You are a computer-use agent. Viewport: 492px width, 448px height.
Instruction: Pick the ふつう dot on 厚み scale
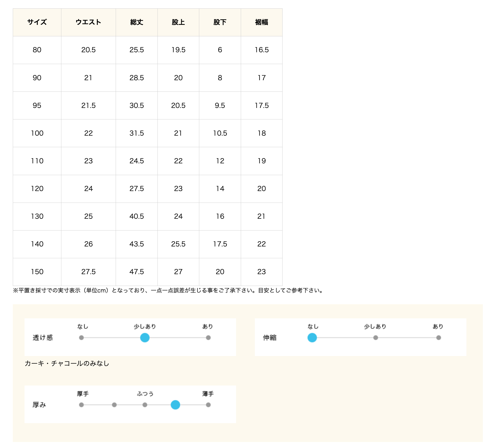[x=145, y=405]
